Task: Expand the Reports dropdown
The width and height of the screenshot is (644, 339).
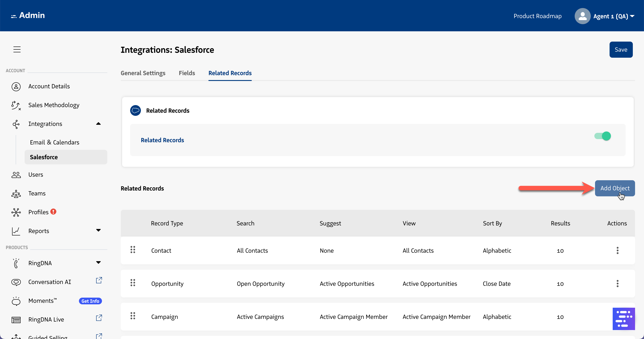Action: 98,231
